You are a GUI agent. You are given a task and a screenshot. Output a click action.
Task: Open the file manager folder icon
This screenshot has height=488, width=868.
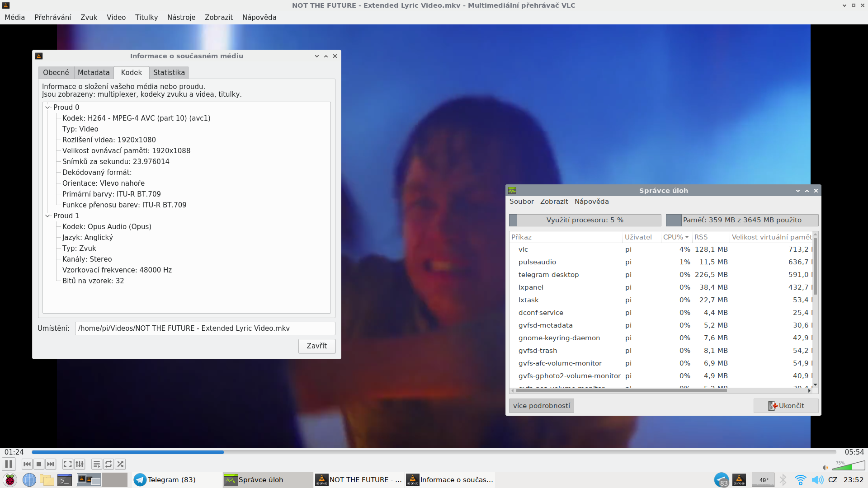click(47, 480)
